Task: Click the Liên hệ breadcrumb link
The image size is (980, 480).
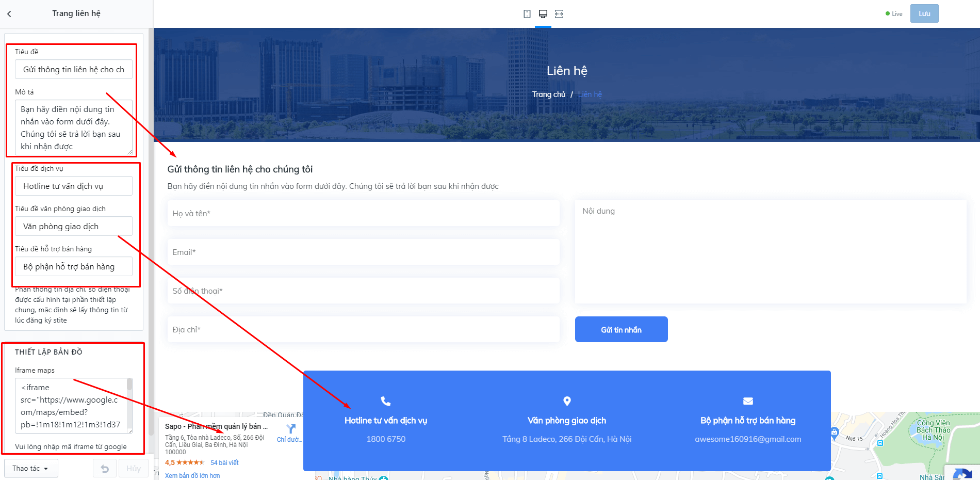Action: [x=590, y=94]
